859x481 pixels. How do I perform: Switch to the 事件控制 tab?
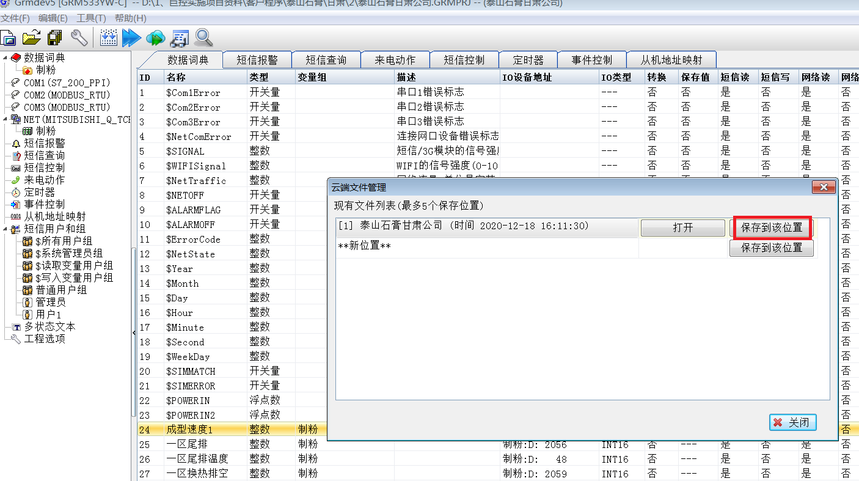pos(592,60)
